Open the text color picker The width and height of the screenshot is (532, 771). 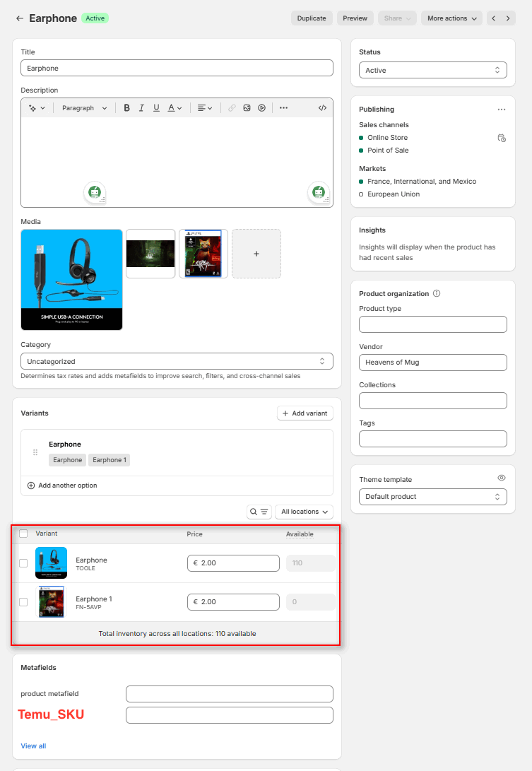click(175, 108)
